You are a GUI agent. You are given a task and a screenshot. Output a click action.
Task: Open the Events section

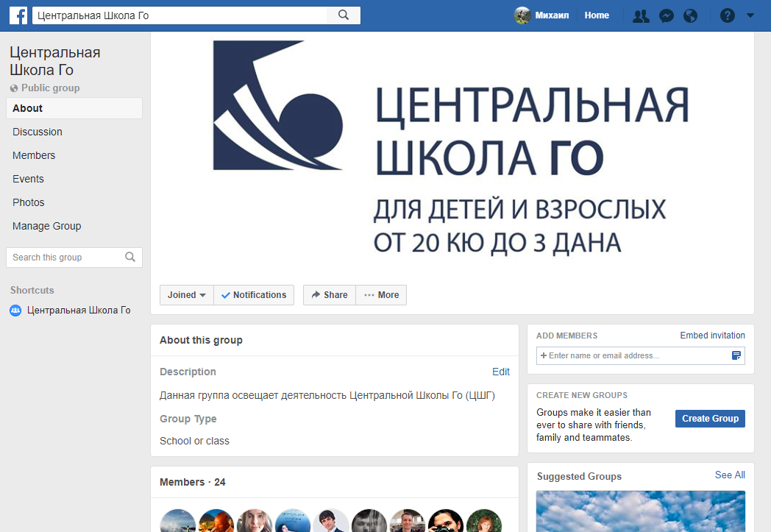pos(28,179)
